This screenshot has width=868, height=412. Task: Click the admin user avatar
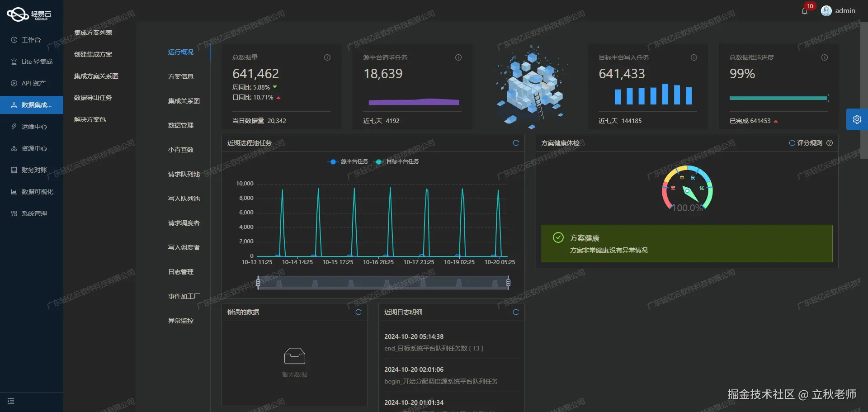tap(826, 11)
